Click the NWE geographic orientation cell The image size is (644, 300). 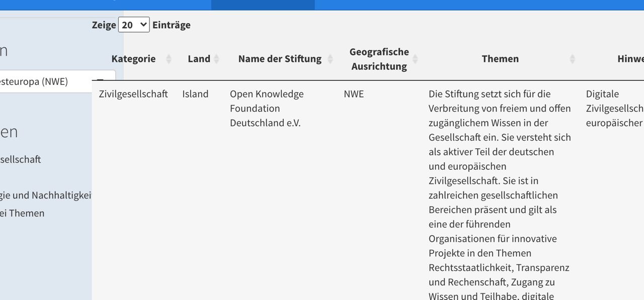pyautogui.click(x=354, y=94)
